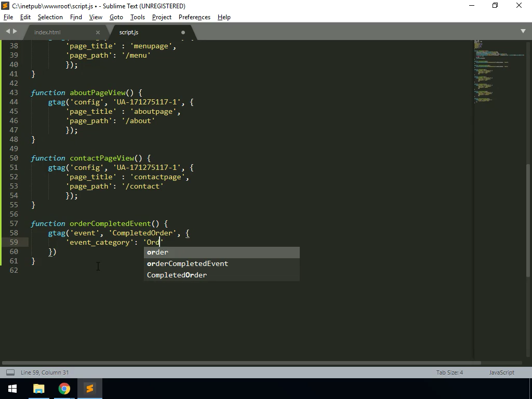
Task: Click the '/about' path string
Action: 138,121
